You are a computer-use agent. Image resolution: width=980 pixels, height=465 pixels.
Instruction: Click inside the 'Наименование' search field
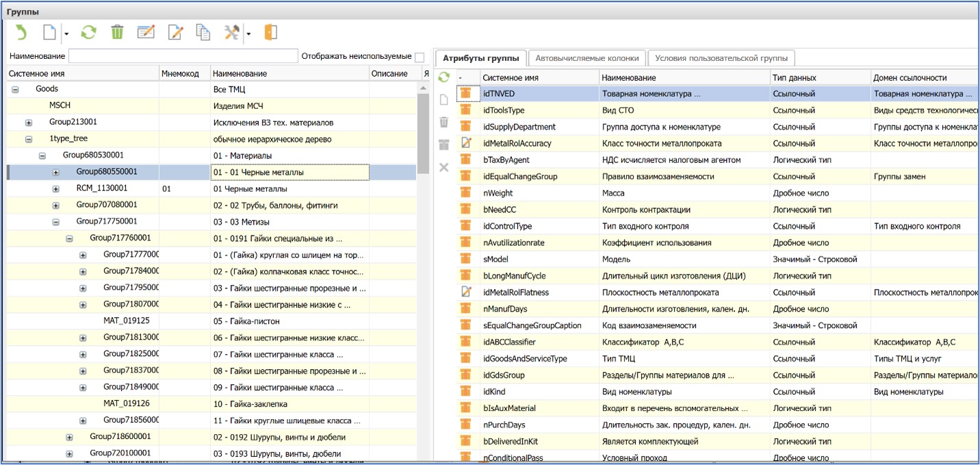pos(183,56)
